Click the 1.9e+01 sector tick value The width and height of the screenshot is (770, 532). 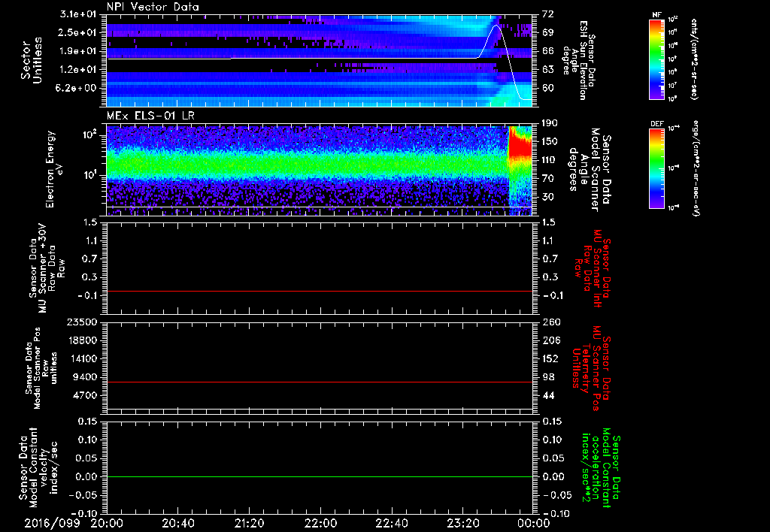point(78,51)
